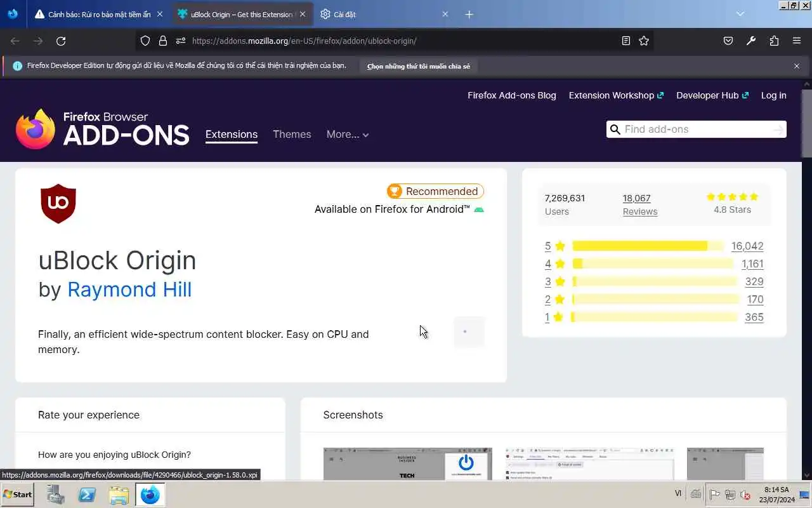Toggle Reader View icon
Viewport: 812px width, 508px height.
[x=626, y=41]
